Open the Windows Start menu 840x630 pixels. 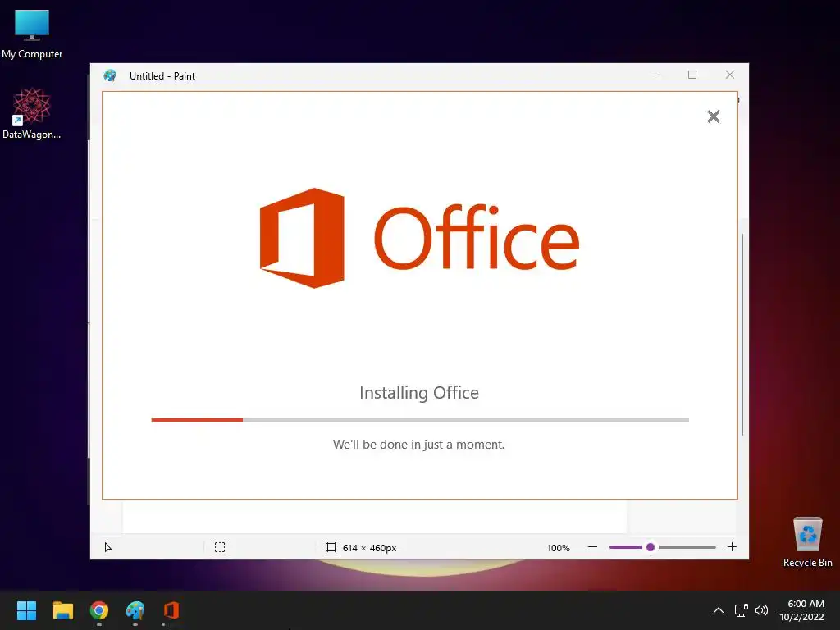(x=26, y=610)
